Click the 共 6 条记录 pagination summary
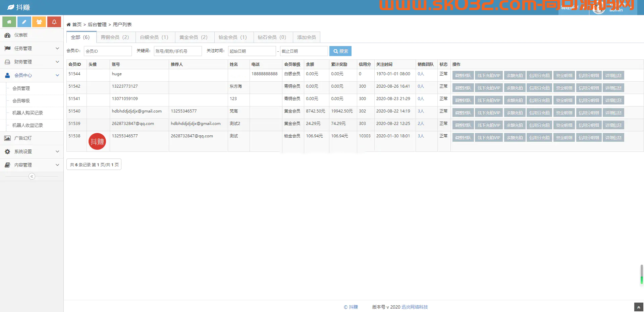Viewport: 644px width, 312px height. point(94,165)
